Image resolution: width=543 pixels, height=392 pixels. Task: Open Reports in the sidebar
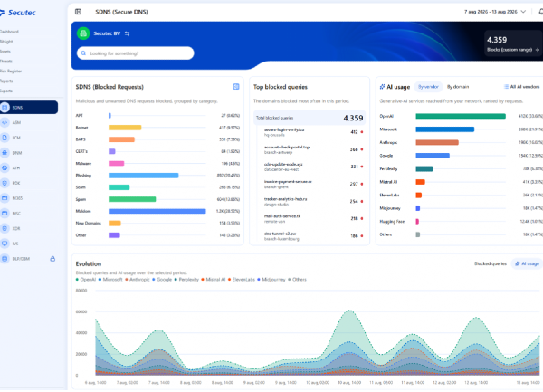[6, 81]
